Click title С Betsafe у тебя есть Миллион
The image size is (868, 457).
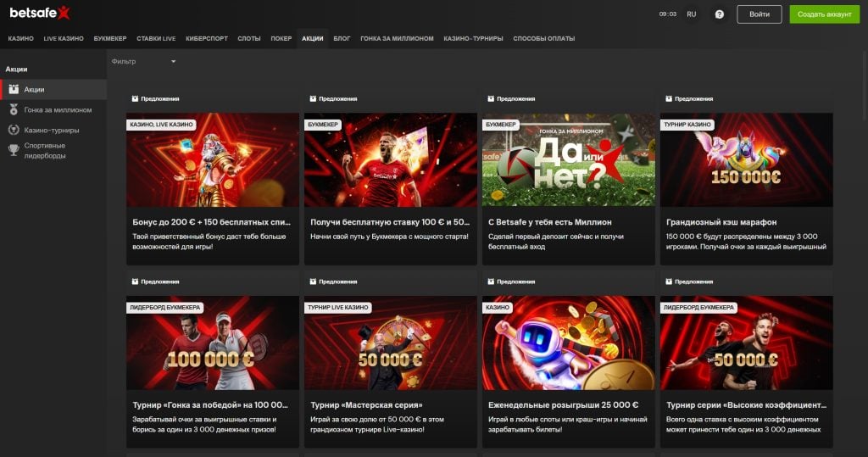[549, 222]
